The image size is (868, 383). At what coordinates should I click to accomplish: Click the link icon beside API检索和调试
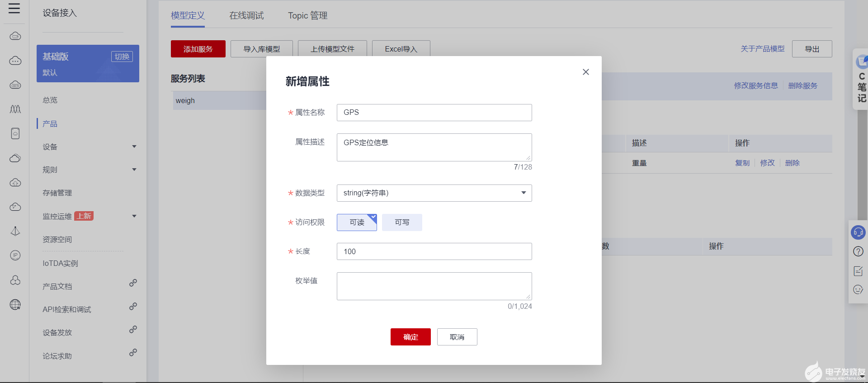point(133,307)
